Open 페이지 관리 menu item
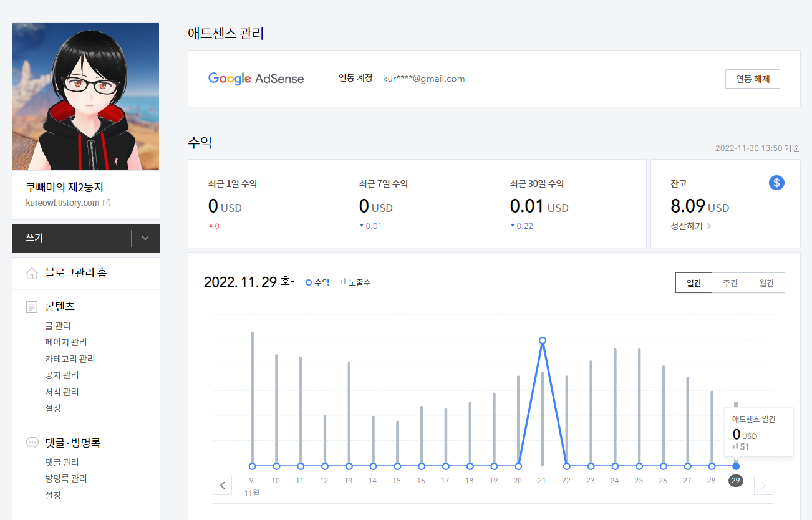This screenshot has width=812, height=520. point(66,342)
